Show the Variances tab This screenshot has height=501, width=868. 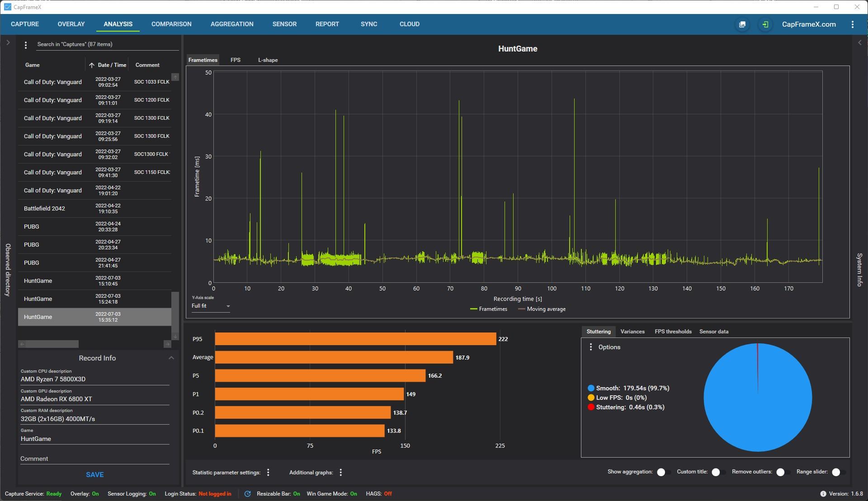(x=632, y=332)
